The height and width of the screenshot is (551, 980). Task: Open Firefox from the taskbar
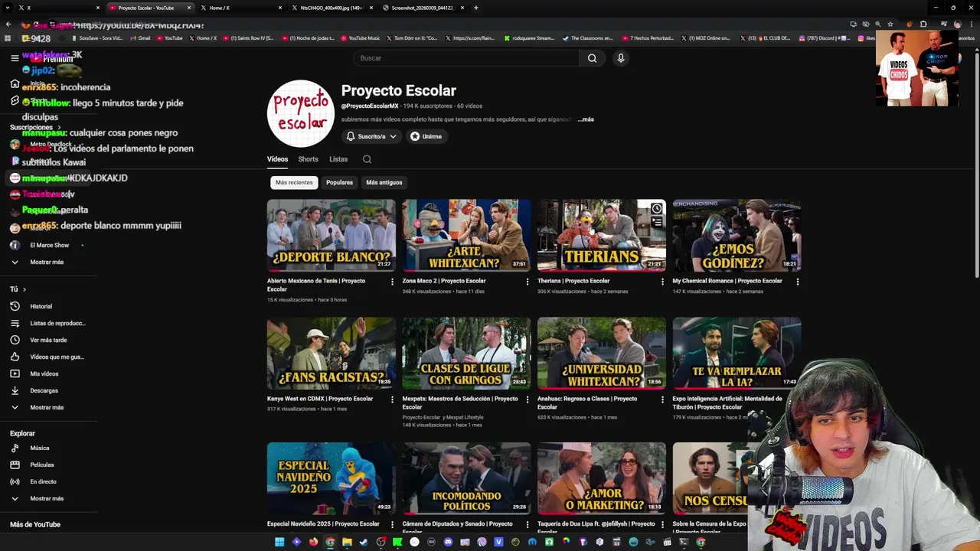click(313, 542)
